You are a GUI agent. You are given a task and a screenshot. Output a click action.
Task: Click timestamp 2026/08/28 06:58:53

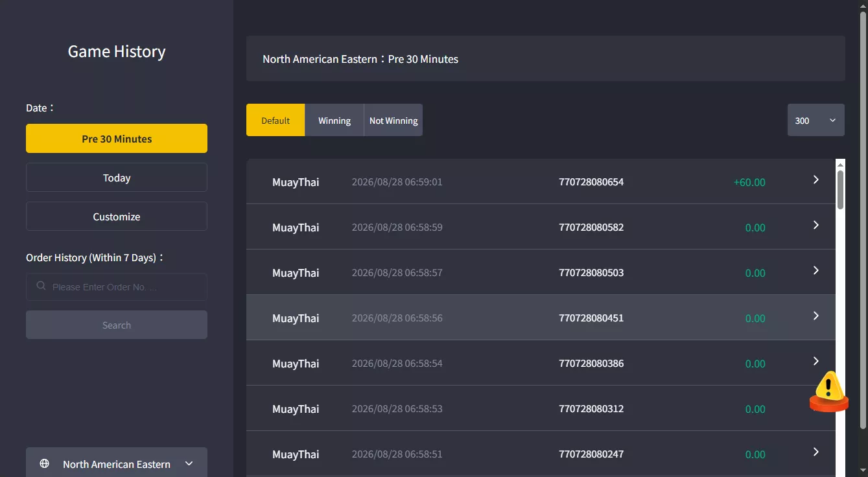click(x=397, y=409)
